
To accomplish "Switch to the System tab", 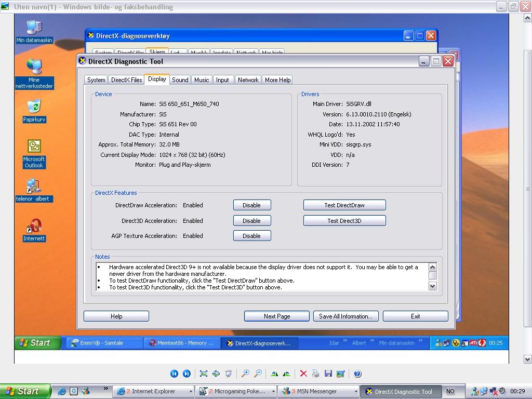I will click(96, 79).
